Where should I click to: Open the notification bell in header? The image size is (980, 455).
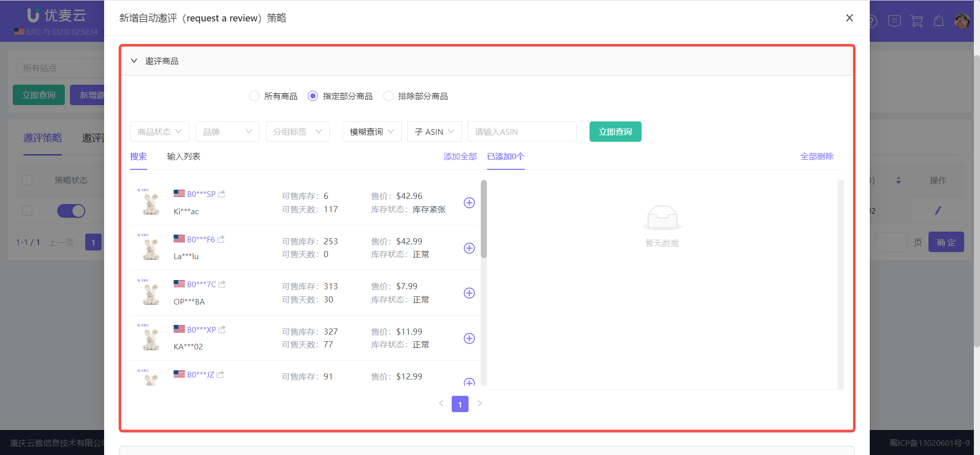pyautogui.click(x=939, y=21)
